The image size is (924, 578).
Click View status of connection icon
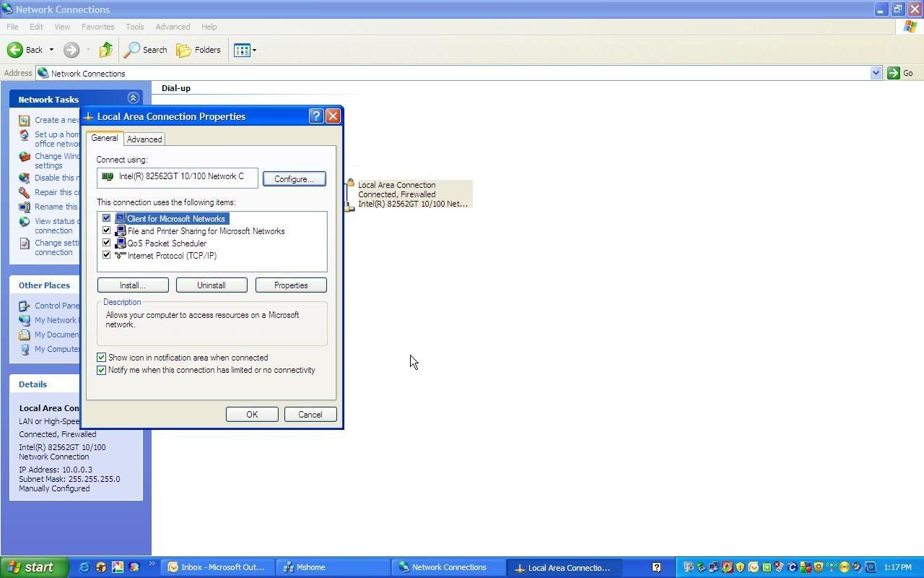click(x=25, y=222)
